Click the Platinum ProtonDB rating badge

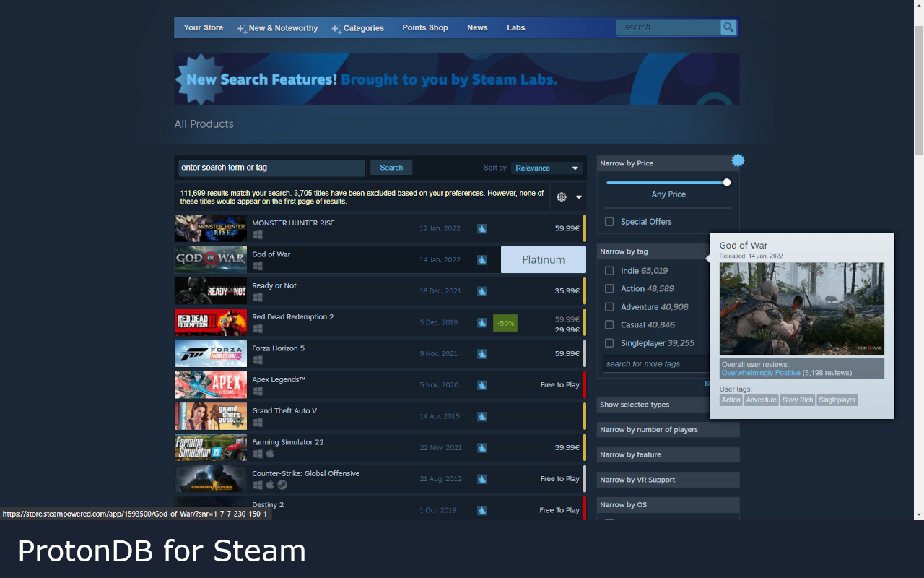[x=544, y=260]
